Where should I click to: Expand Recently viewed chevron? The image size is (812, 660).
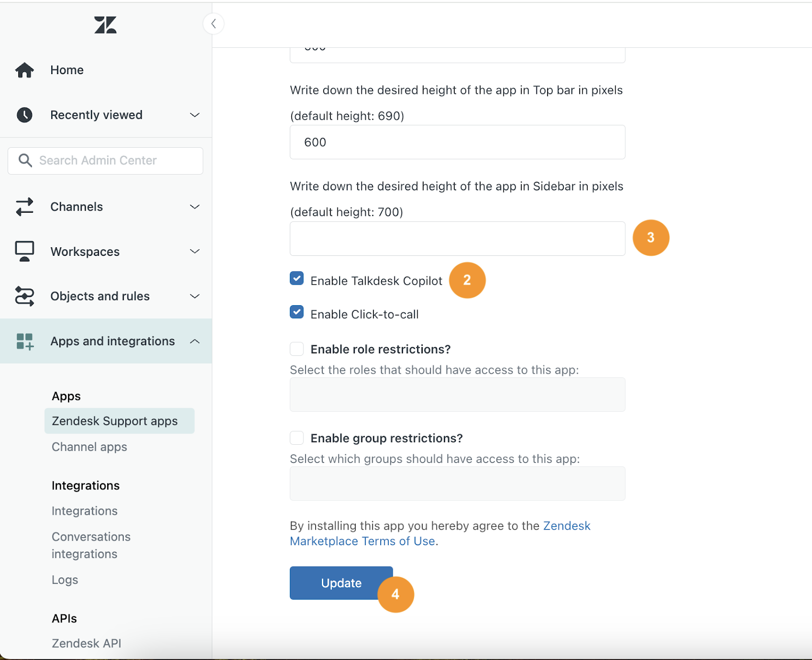click(x=195, y=115)
